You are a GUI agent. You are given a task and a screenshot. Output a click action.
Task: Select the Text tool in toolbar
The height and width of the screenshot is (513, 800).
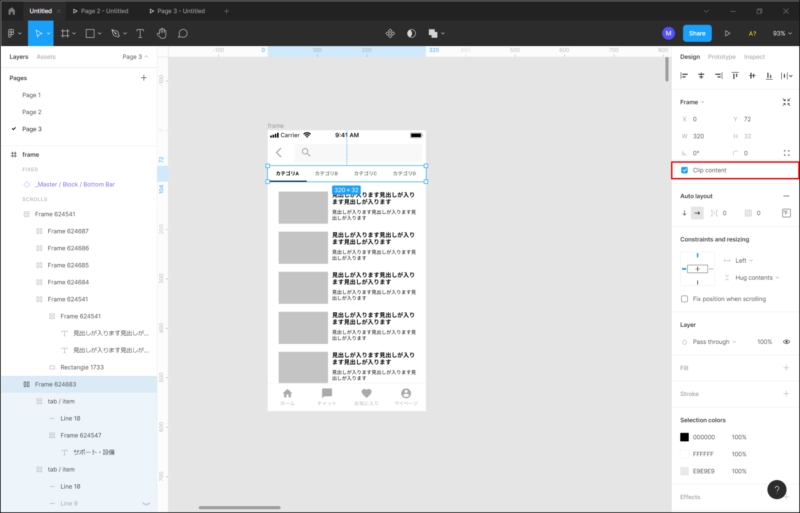(x=139, y=33)
